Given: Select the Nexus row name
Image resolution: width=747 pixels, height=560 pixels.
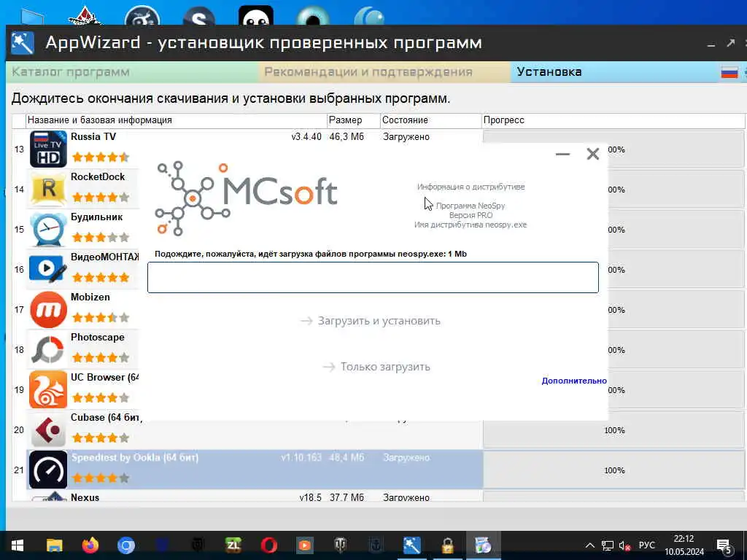Looking at the screenshot, I should point(85,497).
